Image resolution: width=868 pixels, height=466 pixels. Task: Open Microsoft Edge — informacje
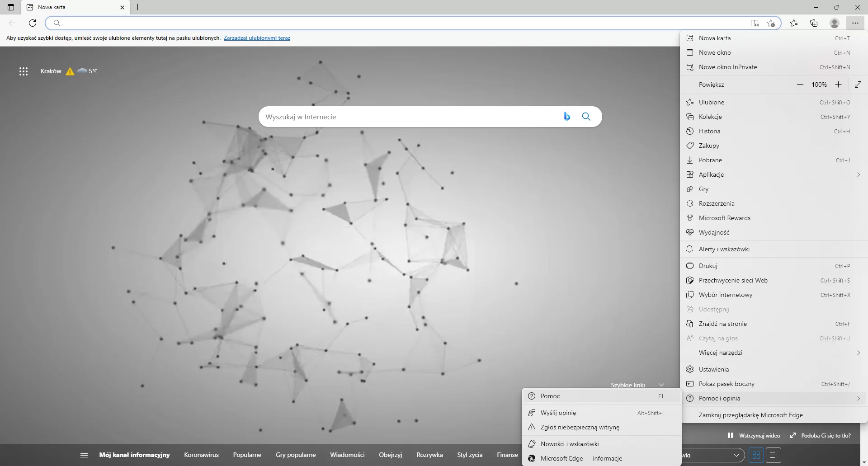point(601,458)
